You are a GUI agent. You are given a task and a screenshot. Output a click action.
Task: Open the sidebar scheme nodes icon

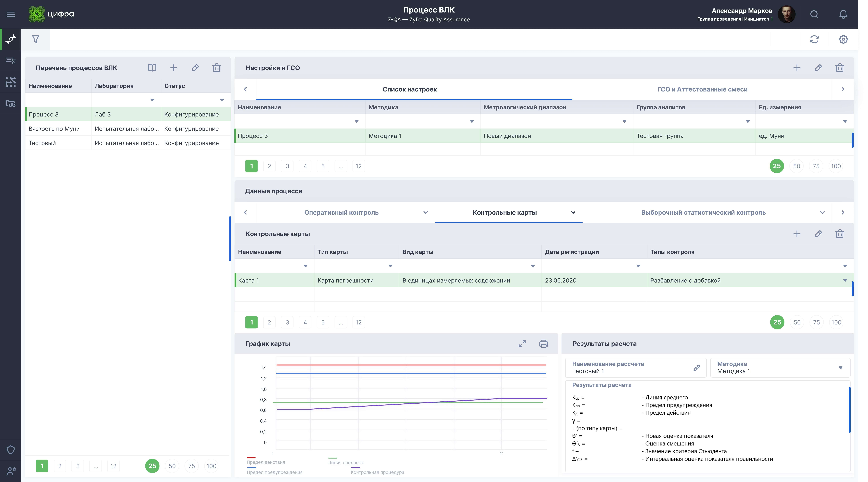11,82
